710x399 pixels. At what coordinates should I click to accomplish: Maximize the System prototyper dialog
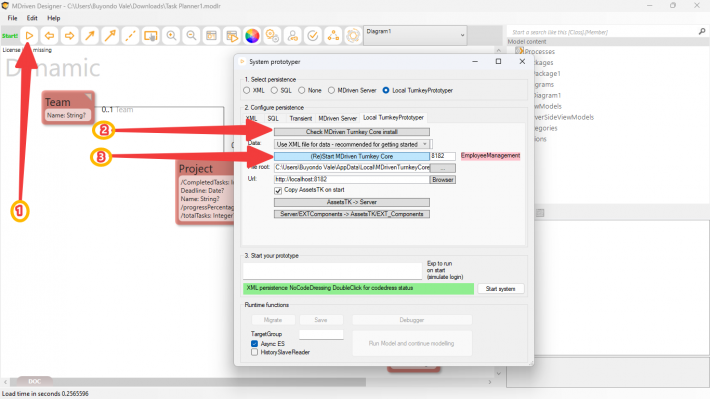(498, 61)
